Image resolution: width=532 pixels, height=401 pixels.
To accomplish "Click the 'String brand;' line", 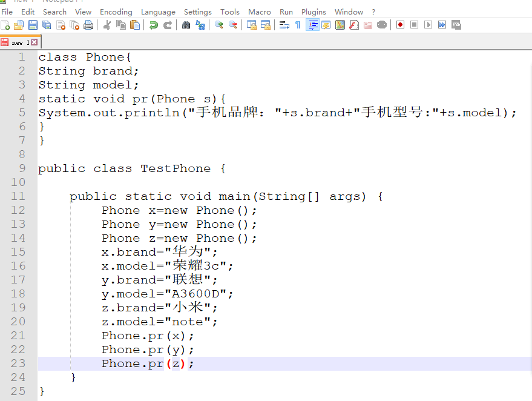I will [x=88, y=71].
